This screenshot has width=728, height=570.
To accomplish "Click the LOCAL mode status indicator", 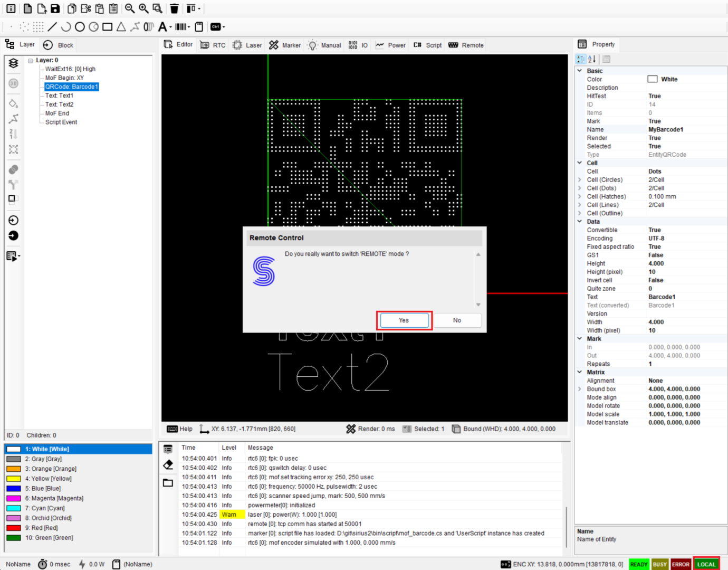I will (x=706, y=564).
